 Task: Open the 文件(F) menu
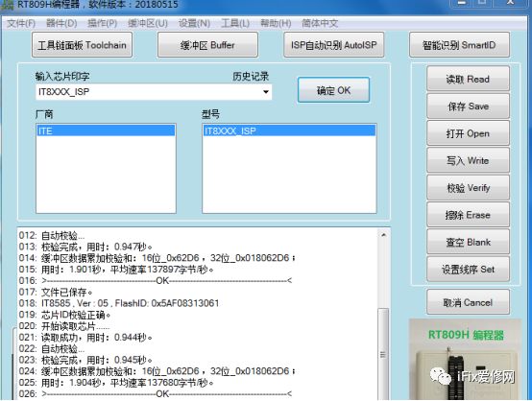[x=21, y=23]
